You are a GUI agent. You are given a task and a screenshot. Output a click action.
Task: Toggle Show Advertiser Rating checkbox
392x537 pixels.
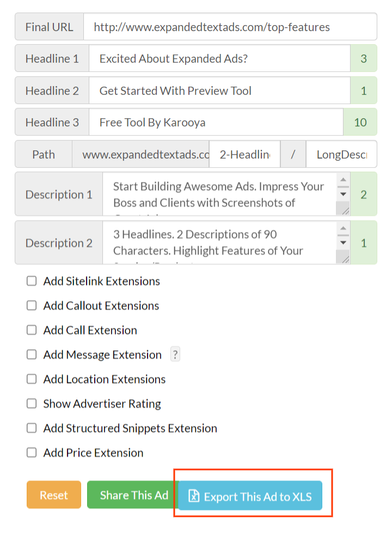(32, 404)
